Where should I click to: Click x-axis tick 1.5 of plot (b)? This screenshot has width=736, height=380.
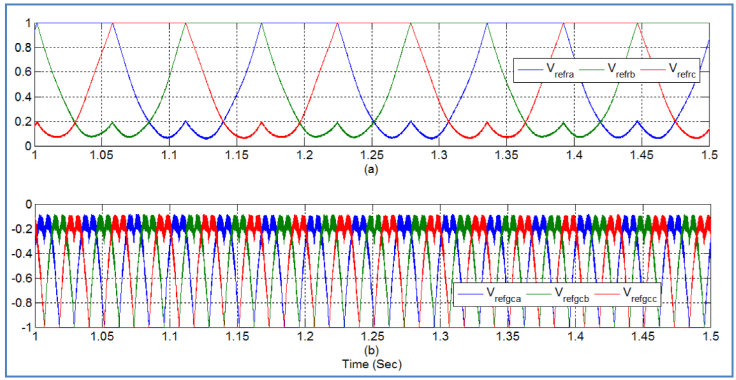tap(712, 336)
